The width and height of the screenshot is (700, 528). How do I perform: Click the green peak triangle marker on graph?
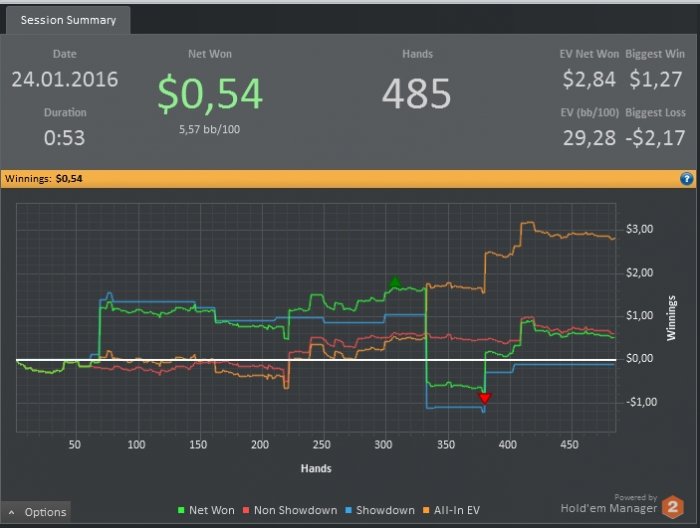(x=395, y=282)
